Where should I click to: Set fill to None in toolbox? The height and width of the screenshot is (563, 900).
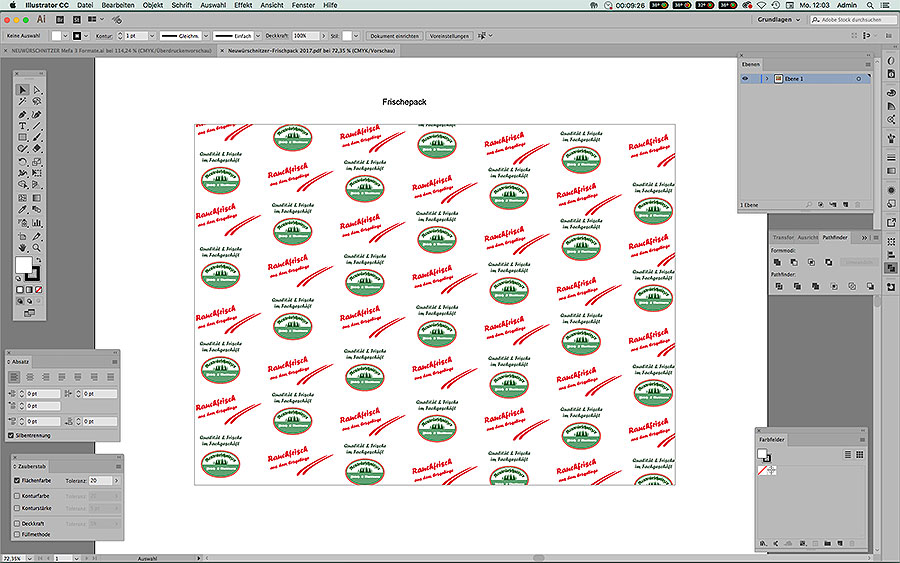click(x=38, y=290)
